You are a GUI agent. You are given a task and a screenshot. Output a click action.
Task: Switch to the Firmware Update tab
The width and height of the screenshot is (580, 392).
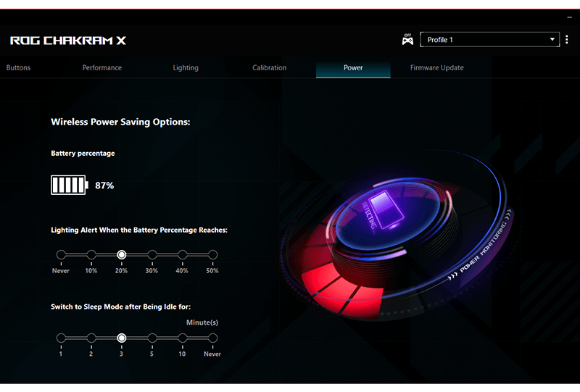tap(436, 68)
